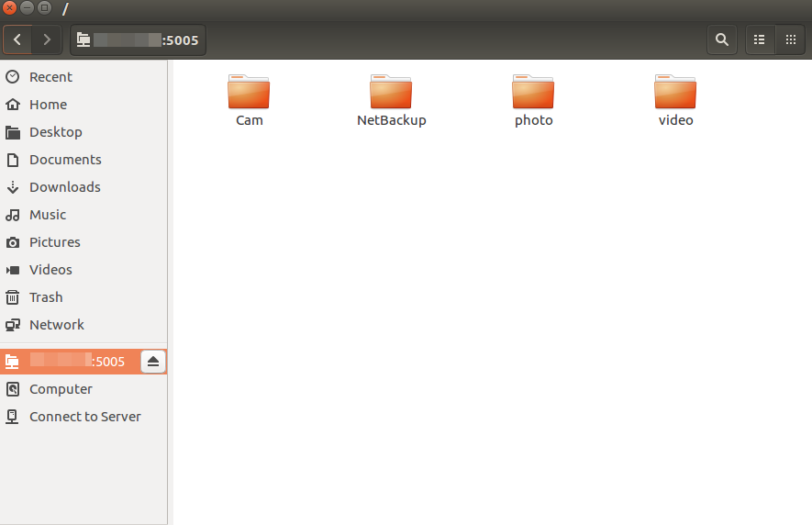Click the network server icon in path bar
Viewport: 812px width, 525px height.
[83, 39]
